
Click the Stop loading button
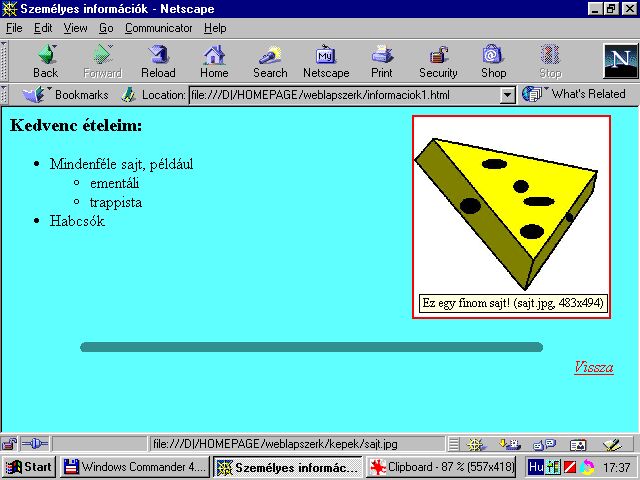pos(550,61)
